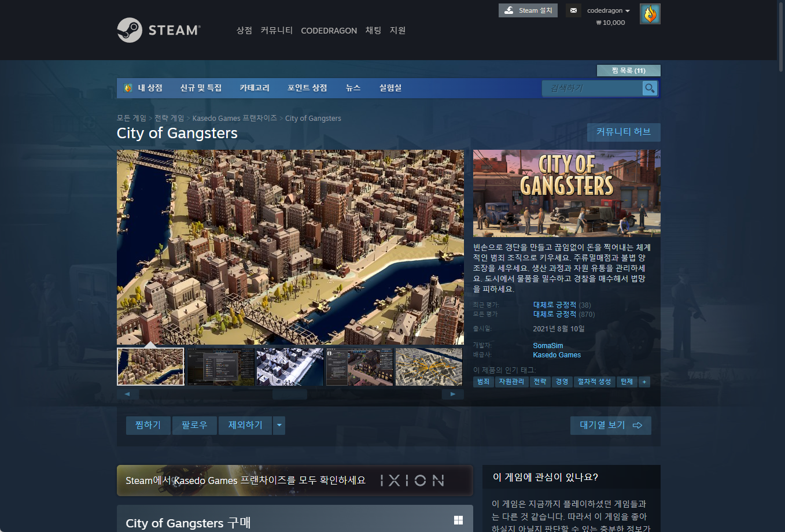Viewport: 785px width, 532px height.
Task: Click the recent reviews 대체로 긍정적 (38) link
Action: [x=562, y=305]
